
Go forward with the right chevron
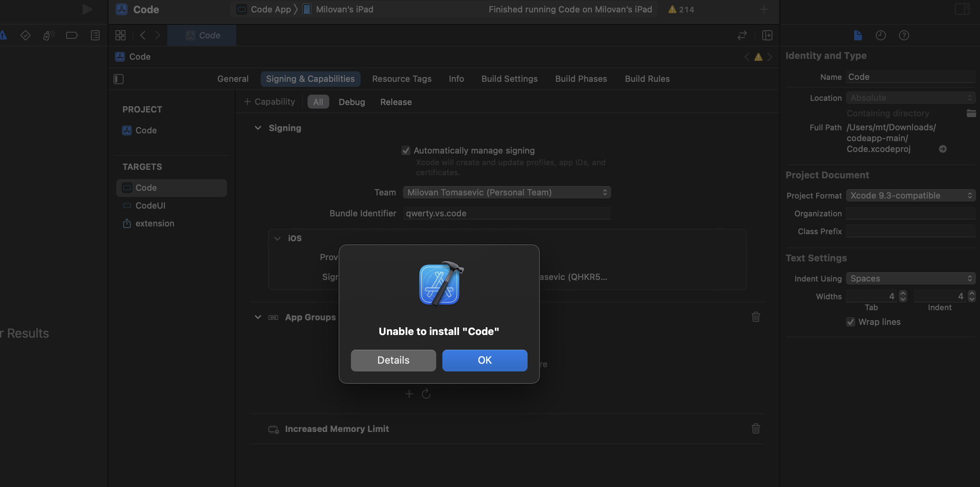157,35
